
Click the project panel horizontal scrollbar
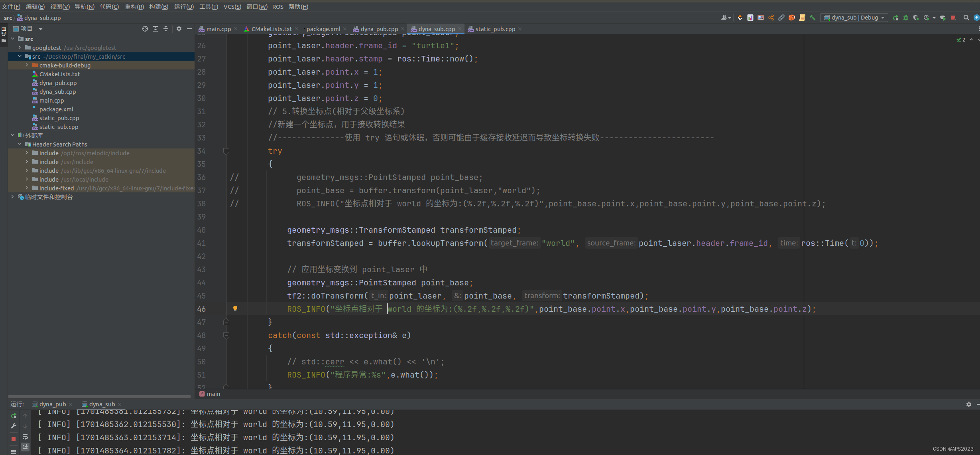100,396
